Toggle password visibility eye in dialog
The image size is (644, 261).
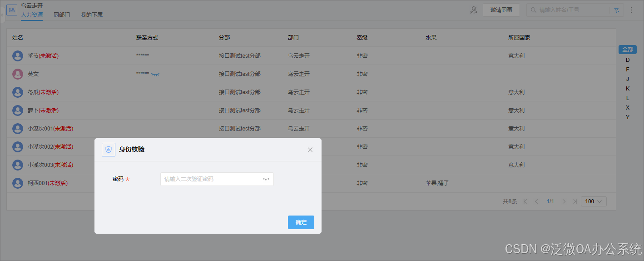(x=266, y=179)
